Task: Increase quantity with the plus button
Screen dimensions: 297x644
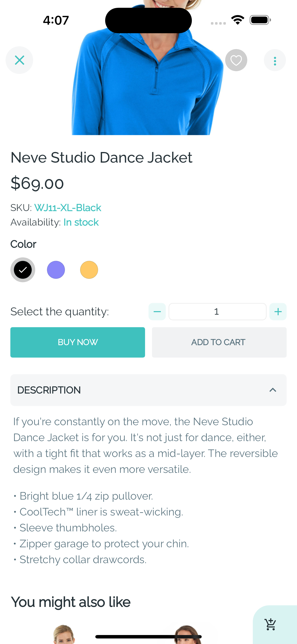Action: (x=278, y=311)
